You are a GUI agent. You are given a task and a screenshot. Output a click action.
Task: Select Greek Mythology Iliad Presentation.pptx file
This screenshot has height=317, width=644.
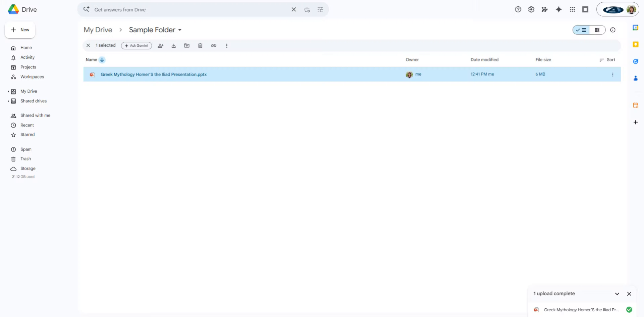(154, 75)
